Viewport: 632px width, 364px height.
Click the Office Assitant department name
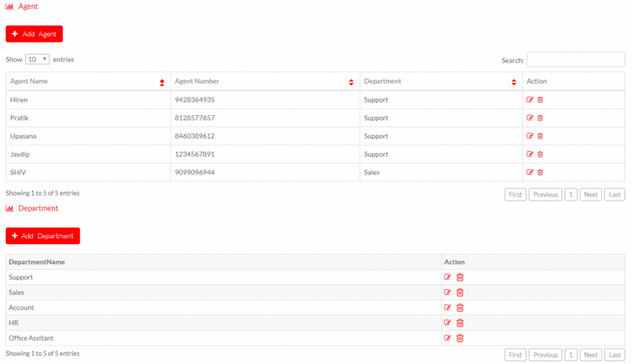click(x=31, y=338)
